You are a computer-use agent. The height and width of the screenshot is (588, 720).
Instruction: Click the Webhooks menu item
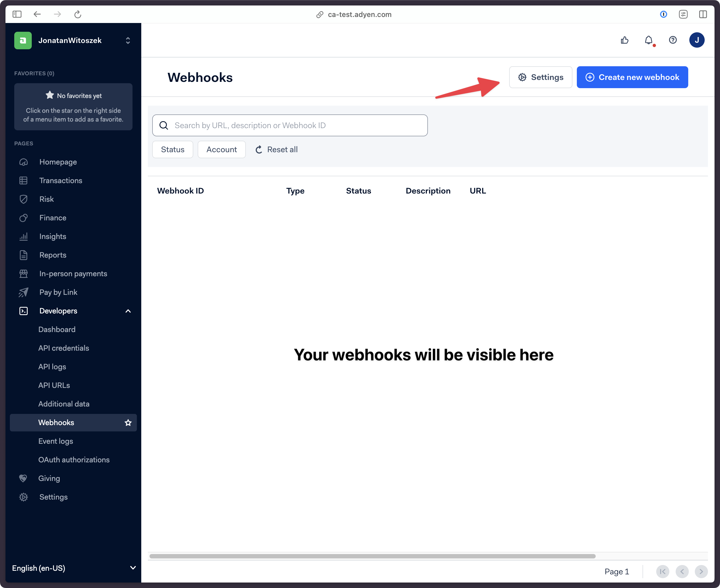56,422
